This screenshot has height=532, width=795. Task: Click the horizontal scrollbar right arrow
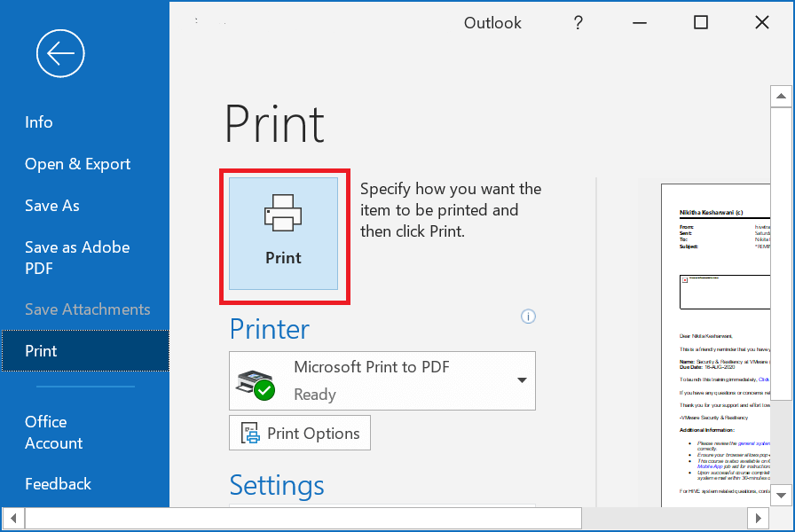point(759,519)
